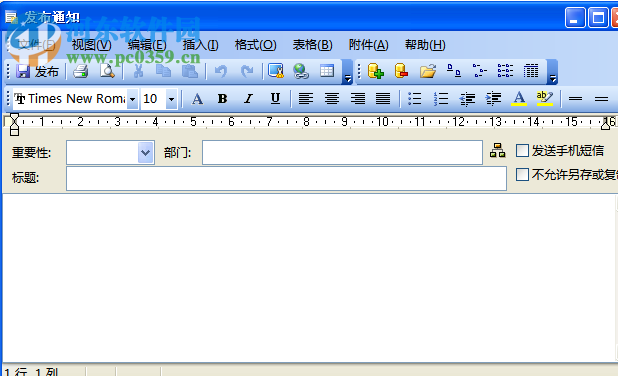618x376 pixels.
Task: Switch attachments to list view
Action: click(x=505, y=71)
